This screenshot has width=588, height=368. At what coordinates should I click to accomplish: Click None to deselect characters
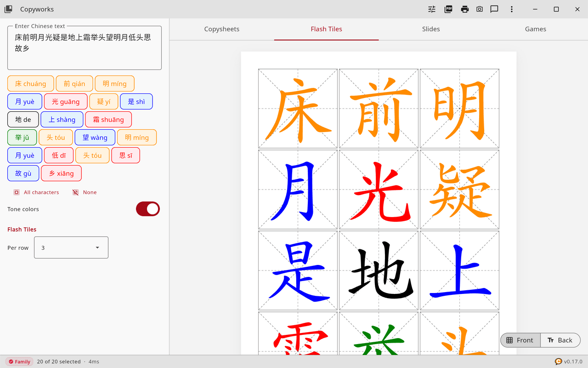85,192
